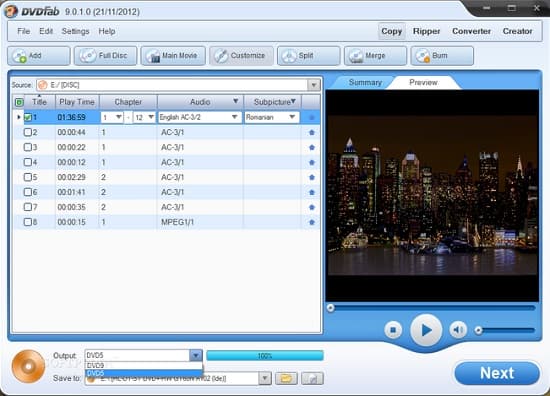
Task: Sort by the Chapter column header
Action: point(128,102)
